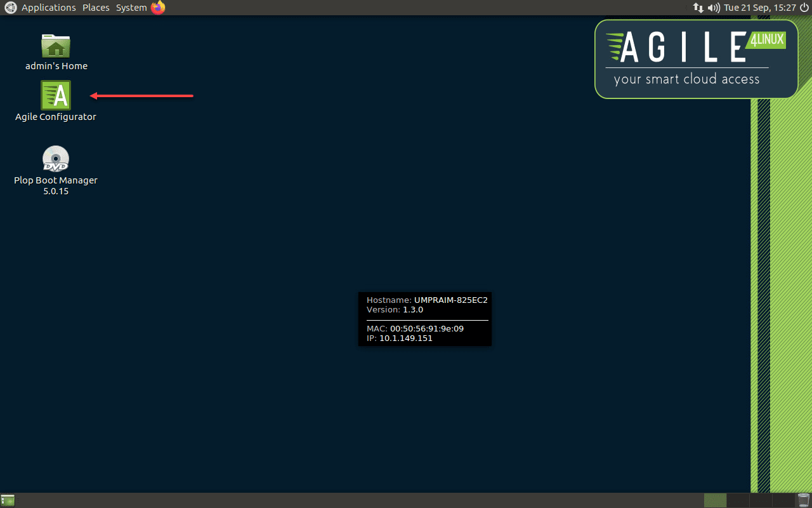Launch Firefox from the top panel

[x=158, y=8]
